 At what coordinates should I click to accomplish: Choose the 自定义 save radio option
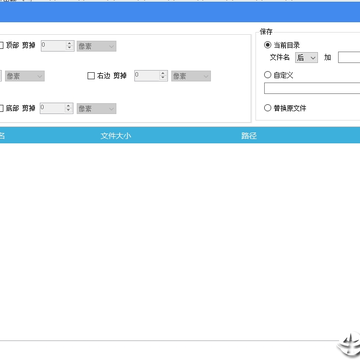click(267, 75)
